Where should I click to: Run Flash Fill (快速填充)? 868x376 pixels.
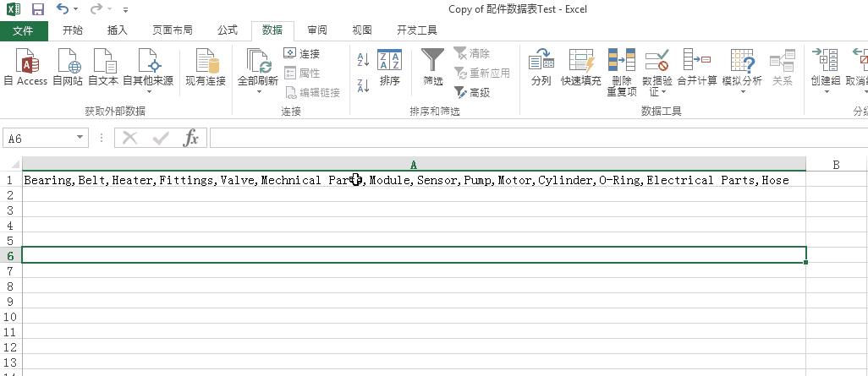[x=581, y=67]
